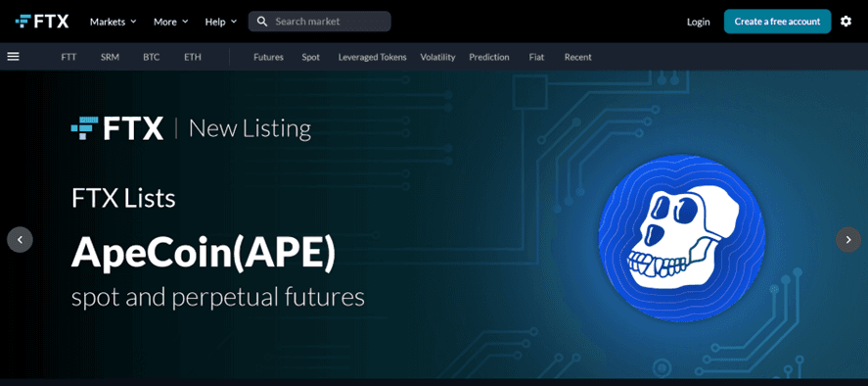The width and height of the screenshot is (868, 386).
Task: Go to previous banner slide arrow
Action: tap(20, 240)
